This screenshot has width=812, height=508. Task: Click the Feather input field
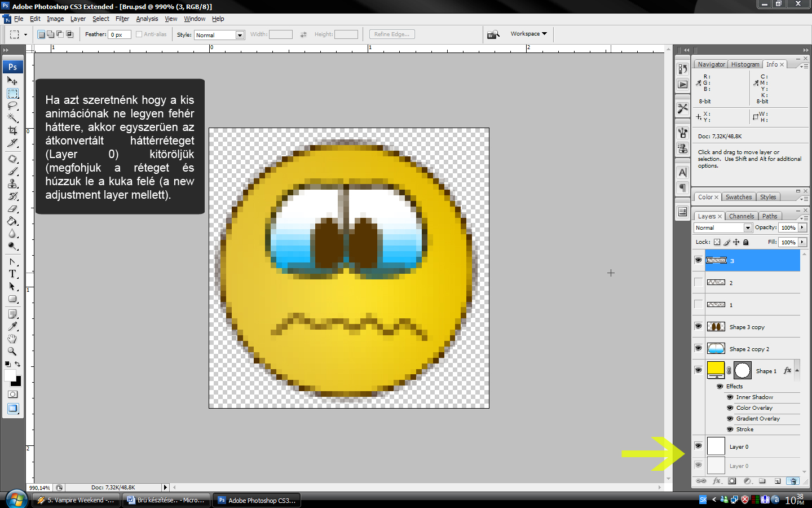click(x=120, y=35)
